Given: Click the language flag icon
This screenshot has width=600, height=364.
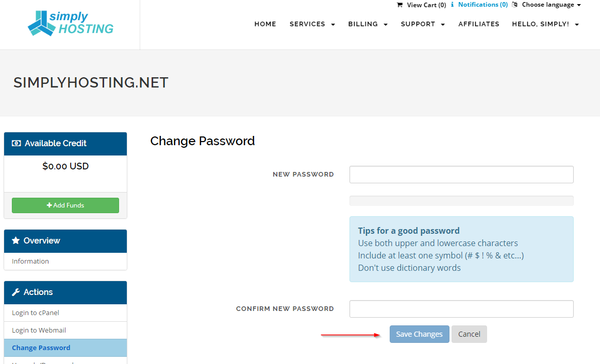Looking at the screenshot, I should 514,5.
